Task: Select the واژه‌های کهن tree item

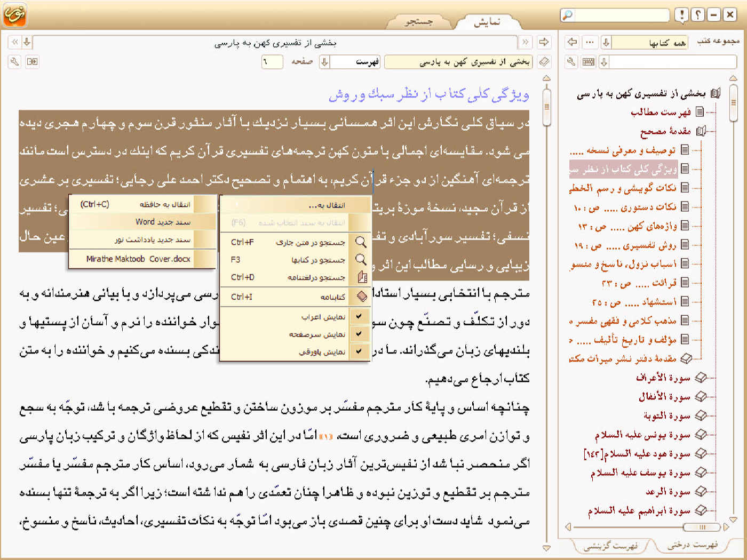Action: tap(627, 226)
